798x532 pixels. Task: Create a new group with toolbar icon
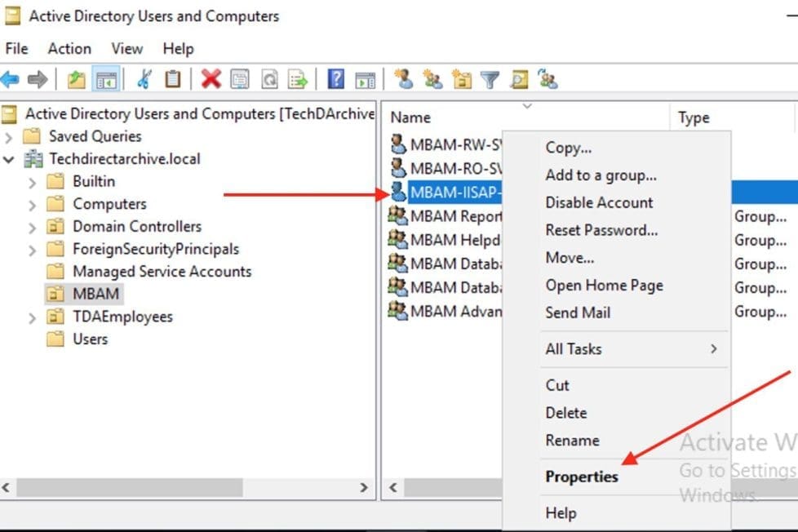coord(430,79)
